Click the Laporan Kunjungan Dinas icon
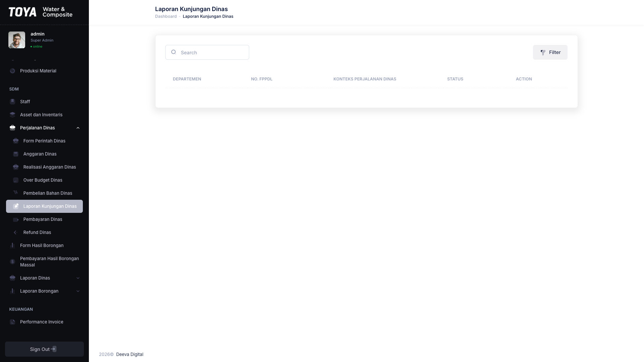Image resolution: width=644 pixels, height=362 pixels. pyautogui.click(x=16, y=206)
